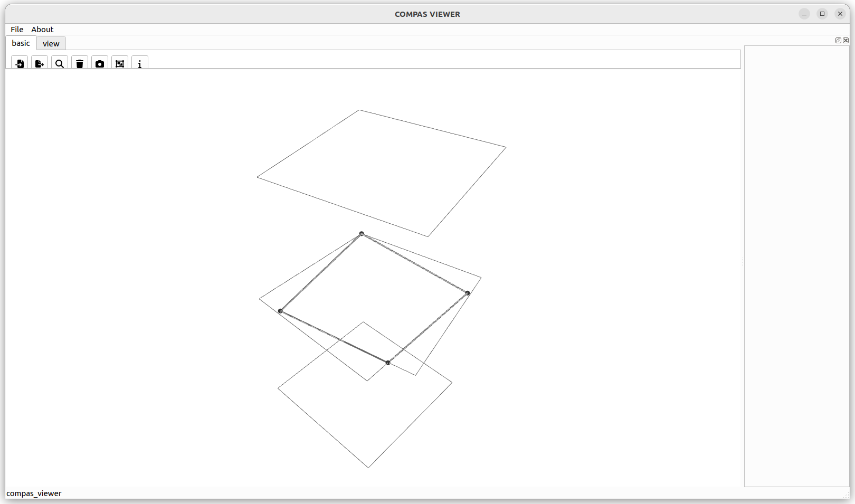Open the File menu
Viewport: 855px width, 504px height.
[17, 30]
